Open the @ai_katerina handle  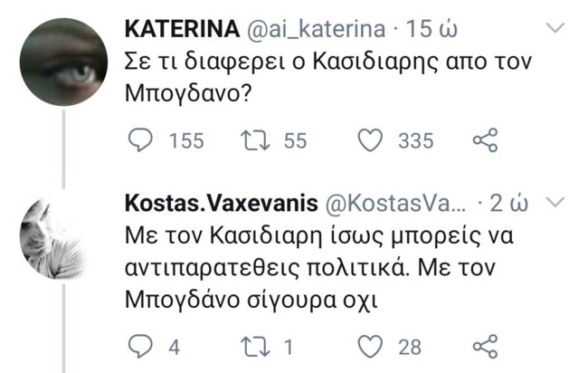click(316, 30)
